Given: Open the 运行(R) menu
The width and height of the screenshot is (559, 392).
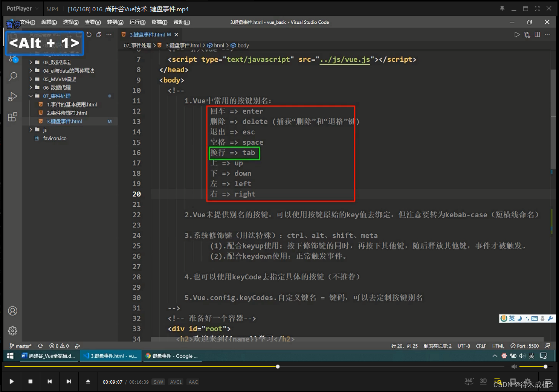Looking at the screenshot, I should pos(137,22).
